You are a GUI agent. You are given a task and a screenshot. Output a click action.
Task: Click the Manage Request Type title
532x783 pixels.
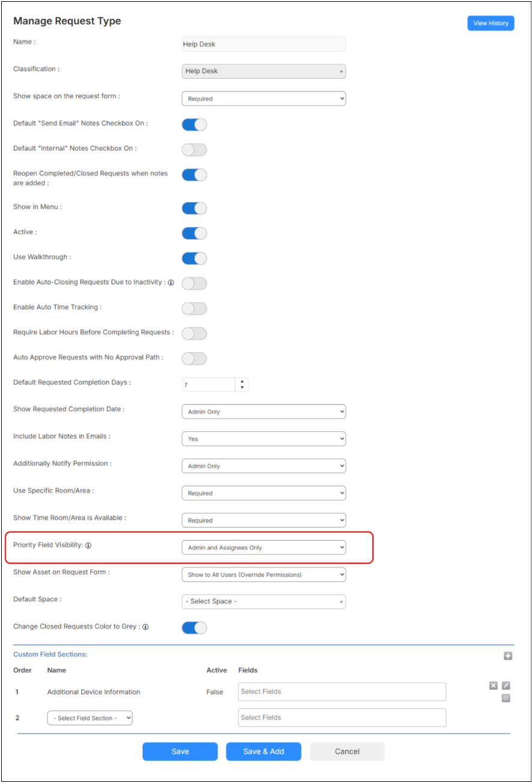[67, 21]
